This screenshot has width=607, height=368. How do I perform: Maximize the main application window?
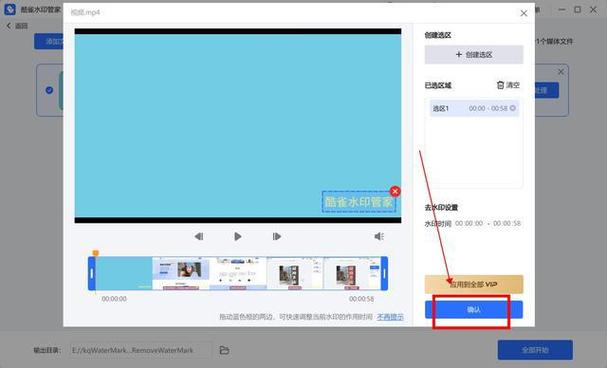coord(577,10)
